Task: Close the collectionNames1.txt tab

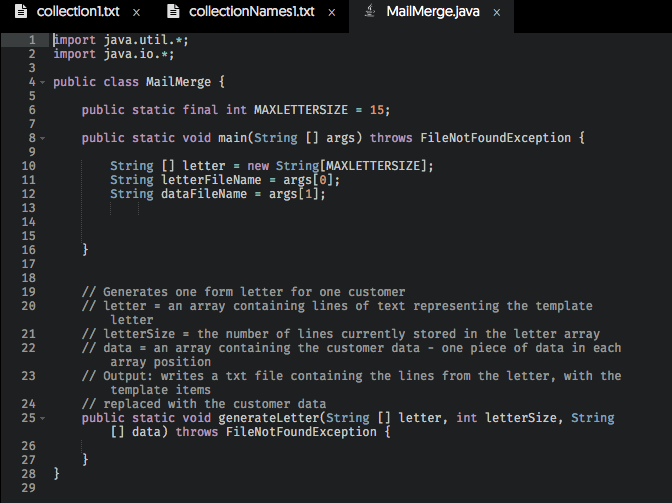Action: pyautogui.click(x=332, y=13)
